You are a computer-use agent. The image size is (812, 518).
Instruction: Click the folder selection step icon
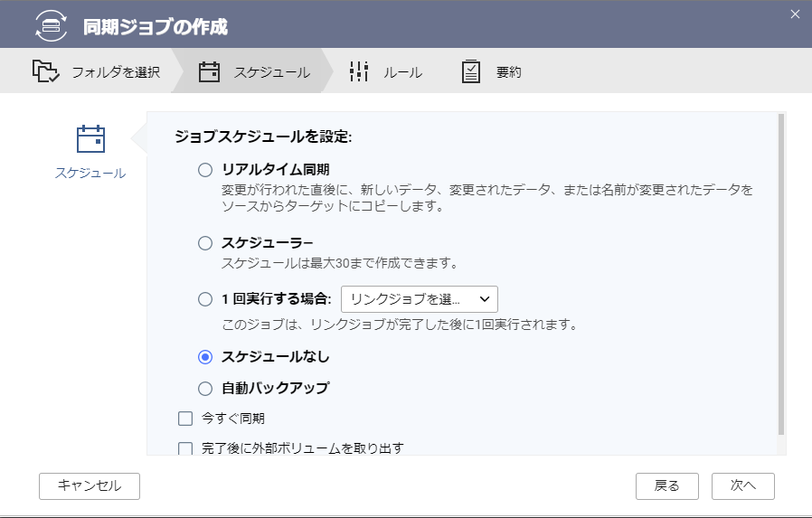tap(45, 71)
